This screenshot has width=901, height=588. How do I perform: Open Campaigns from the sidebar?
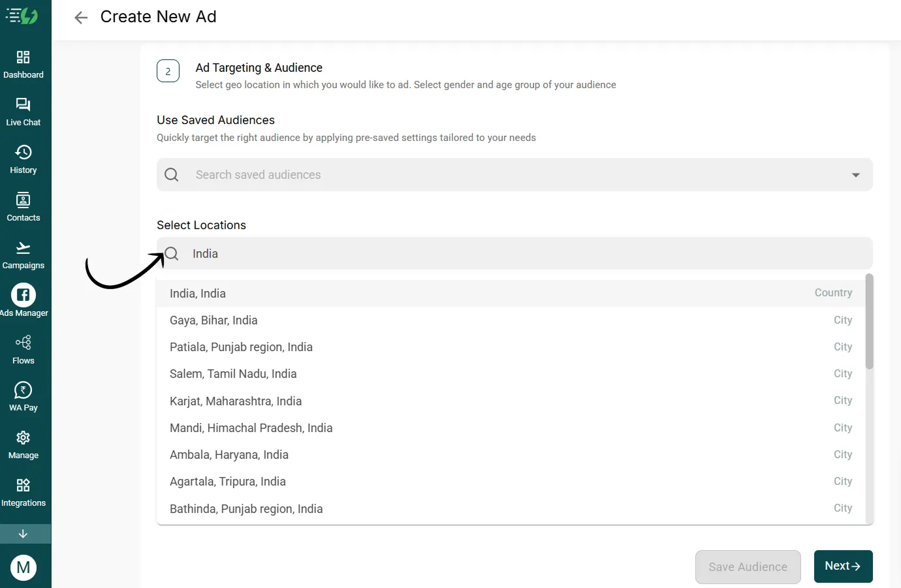[x=24, y=248]
